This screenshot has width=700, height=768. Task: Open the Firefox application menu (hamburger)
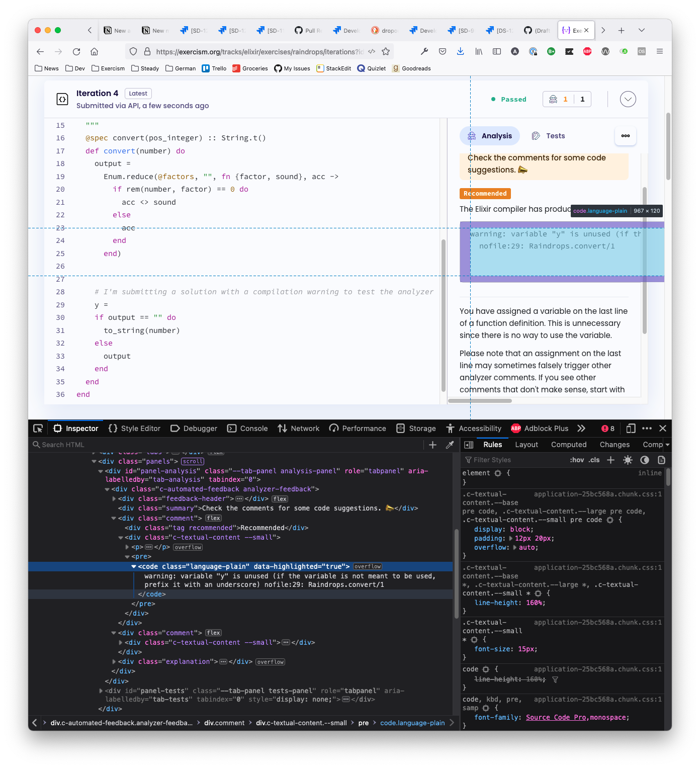click(x=659, y=51)
